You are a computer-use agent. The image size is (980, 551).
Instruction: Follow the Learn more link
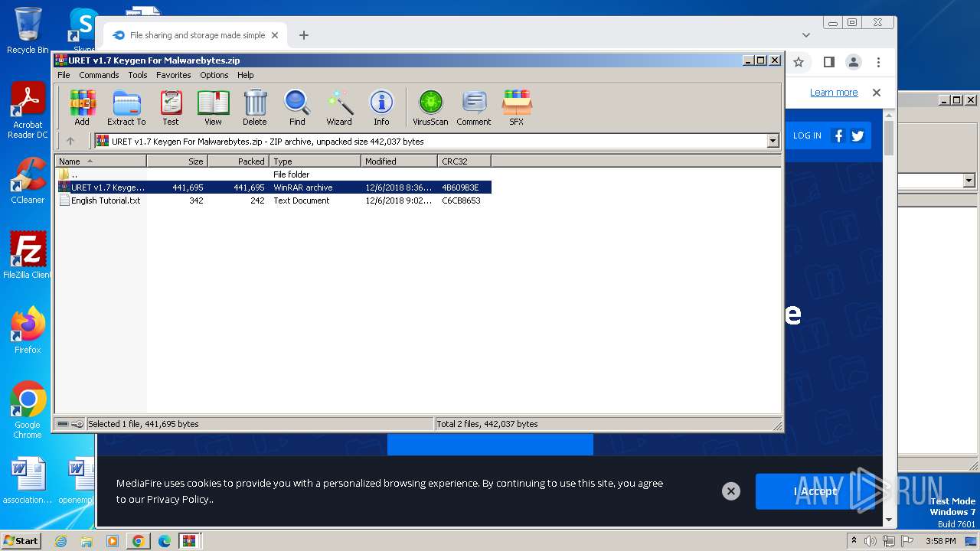click(834, 93)
